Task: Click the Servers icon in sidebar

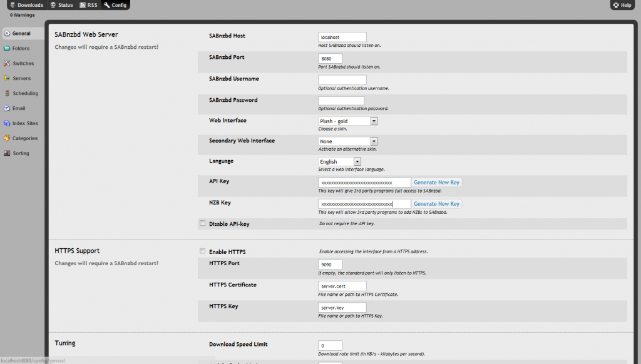Action: tap(7, 78)
